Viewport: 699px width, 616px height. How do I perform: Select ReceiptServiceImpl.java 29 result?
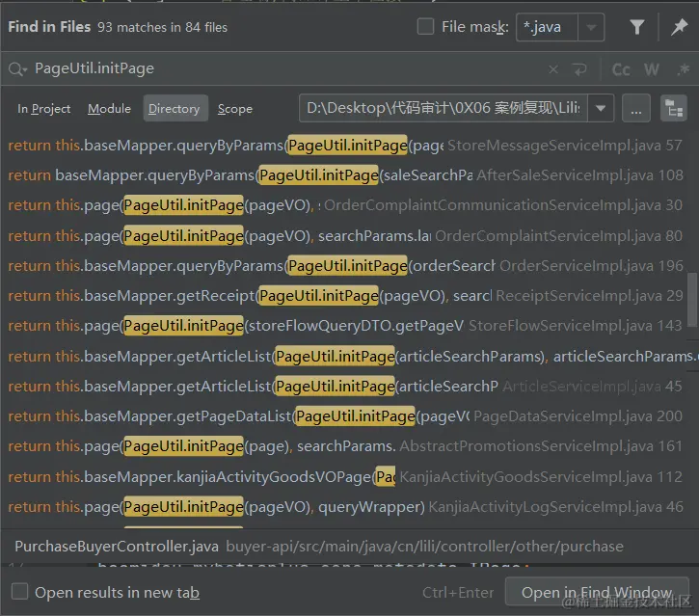pos(345,296)
